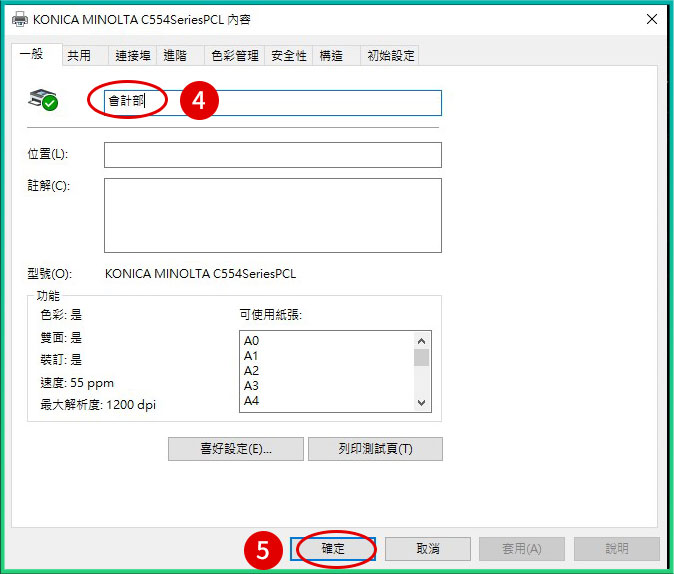Close the printer properties dialog
Screen dimensions: 674x574
(x=652, y=19)
